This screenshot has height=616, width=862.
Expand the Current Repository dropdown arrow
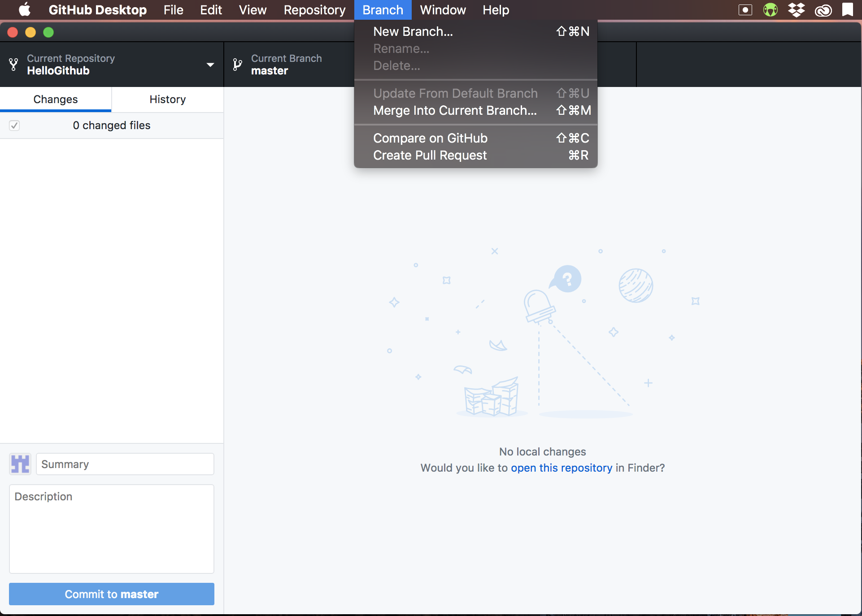(210, 65)
